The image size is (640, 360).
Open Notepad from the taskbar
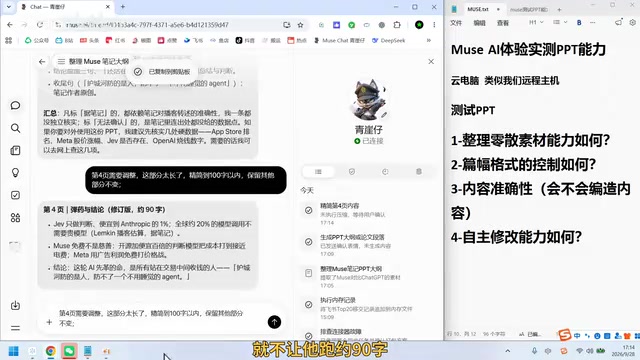88,351
